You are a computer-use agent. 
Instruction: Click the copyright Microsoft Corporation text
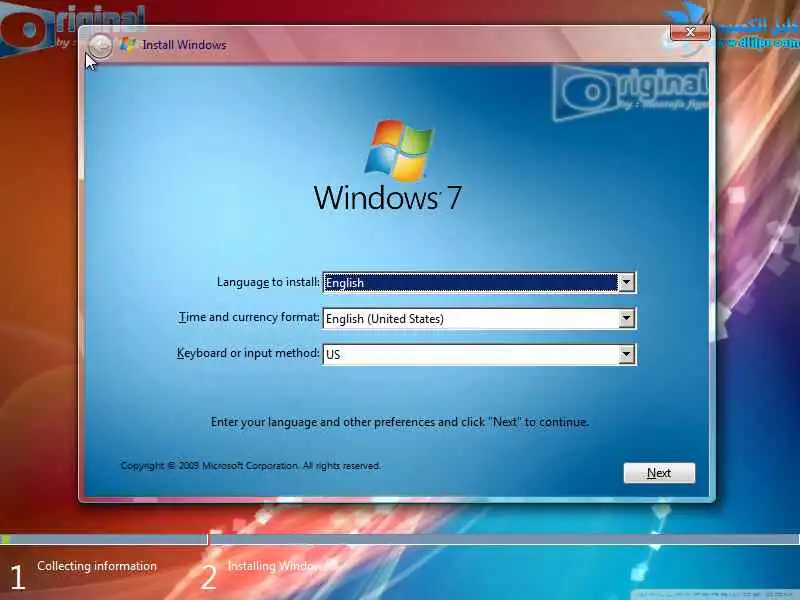pyautogui.click(x=251, y=466)
